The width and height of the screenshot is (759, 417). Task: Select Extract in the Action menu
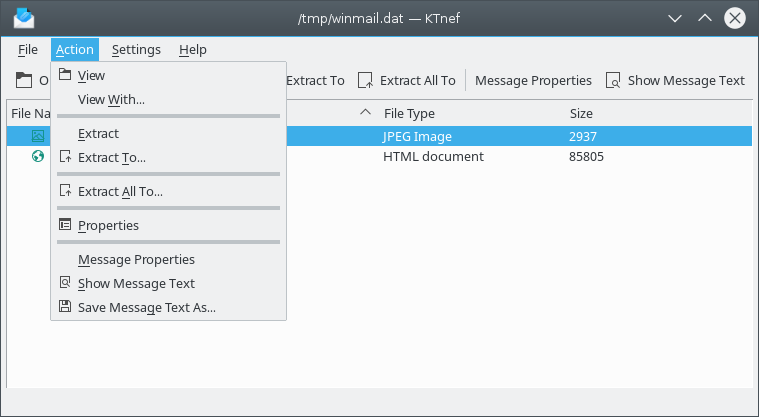click(x=98, y=133)
